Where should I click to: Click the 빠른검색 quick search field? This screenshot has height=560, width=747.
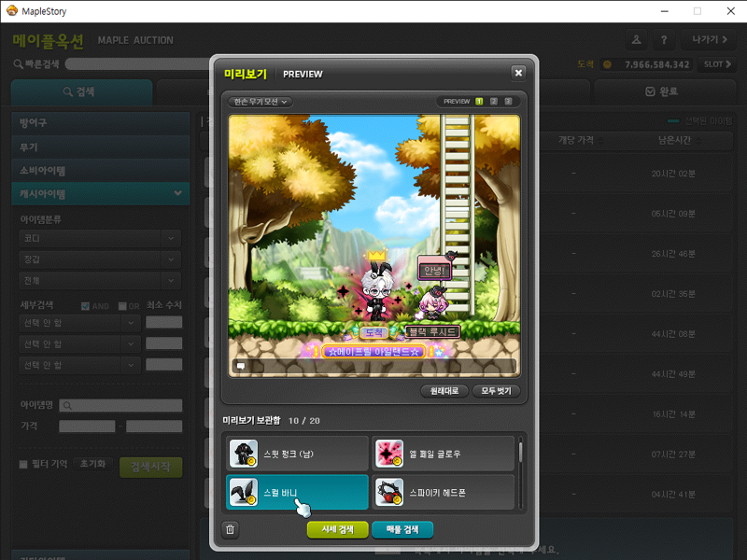(138, 63)
